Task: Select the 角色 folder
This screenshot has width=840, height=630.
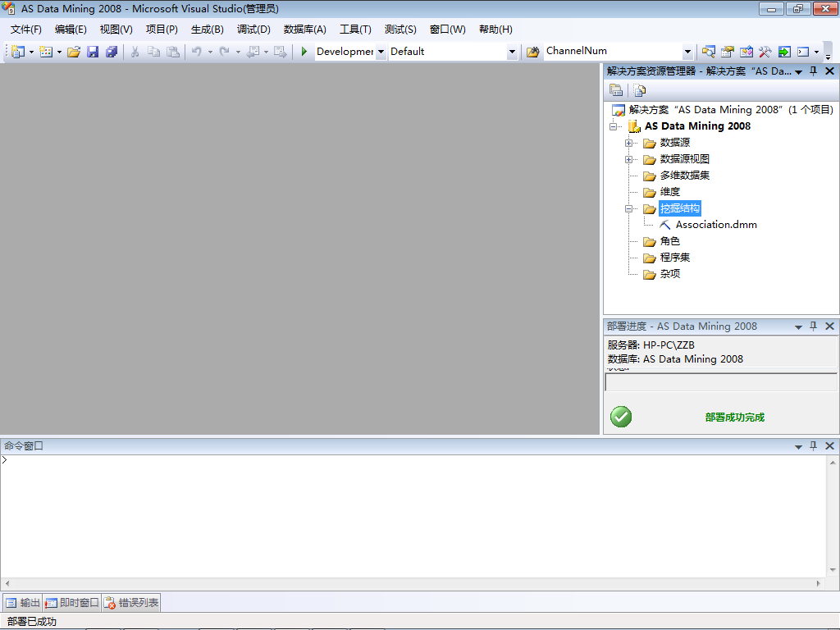Action: click(669, 241)
